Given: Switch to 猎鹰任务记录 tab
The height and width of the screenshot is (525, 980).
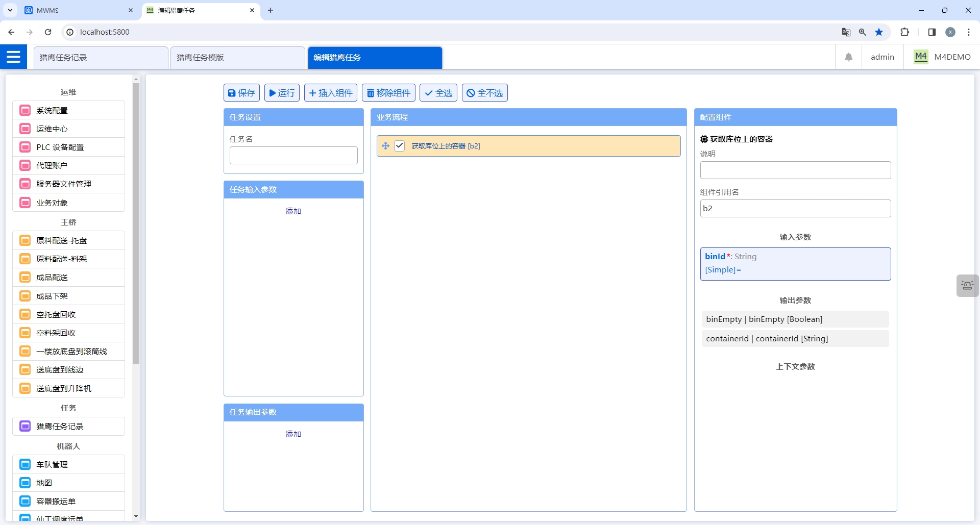Looking at the screenshot, I should [101, 57].
